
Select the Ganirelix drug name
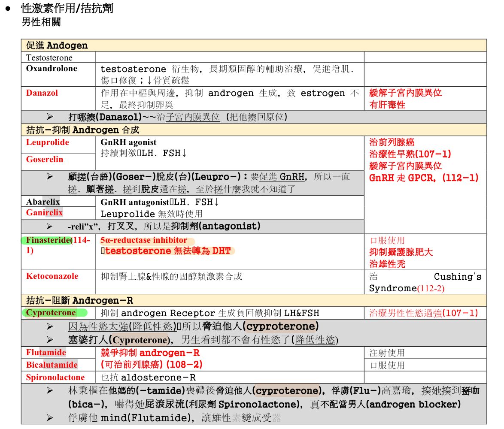click(x=44, y=213)
